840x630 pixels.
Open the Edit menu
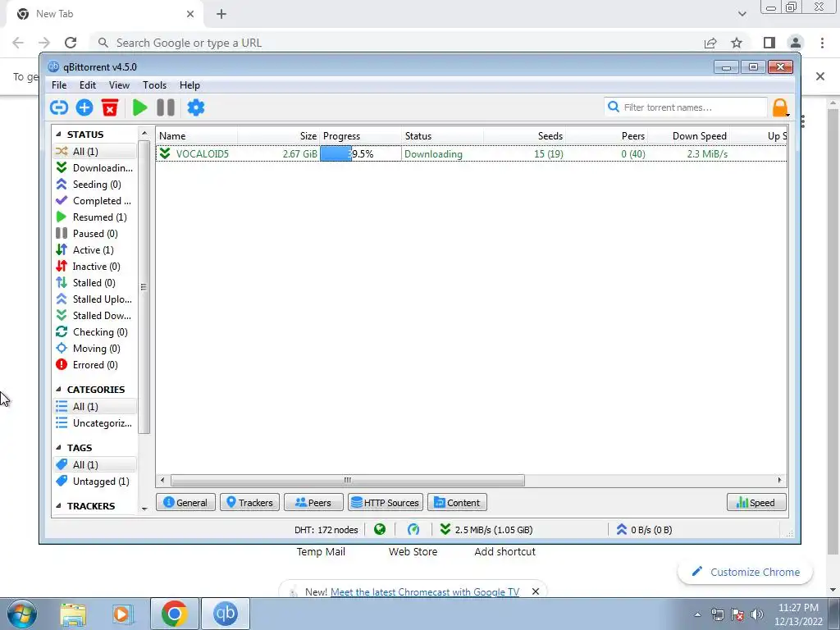pyautogui.click(x=87, y=85)
